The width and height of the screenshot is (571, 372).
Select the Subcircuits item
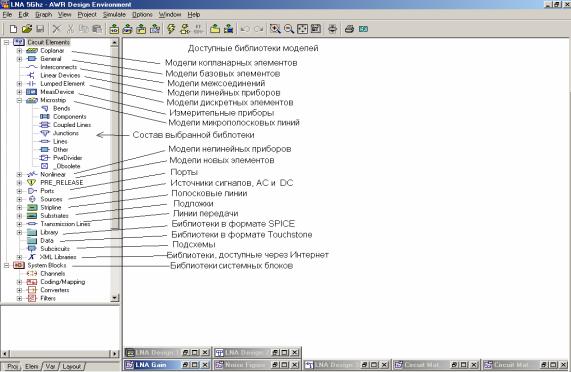(55, 249)
